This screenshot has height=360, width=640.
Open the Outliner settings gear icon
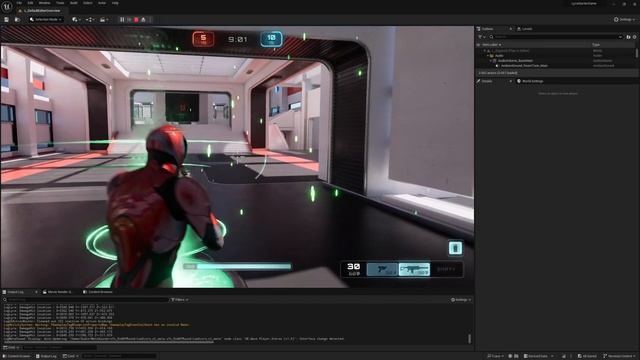pos(635,37)
